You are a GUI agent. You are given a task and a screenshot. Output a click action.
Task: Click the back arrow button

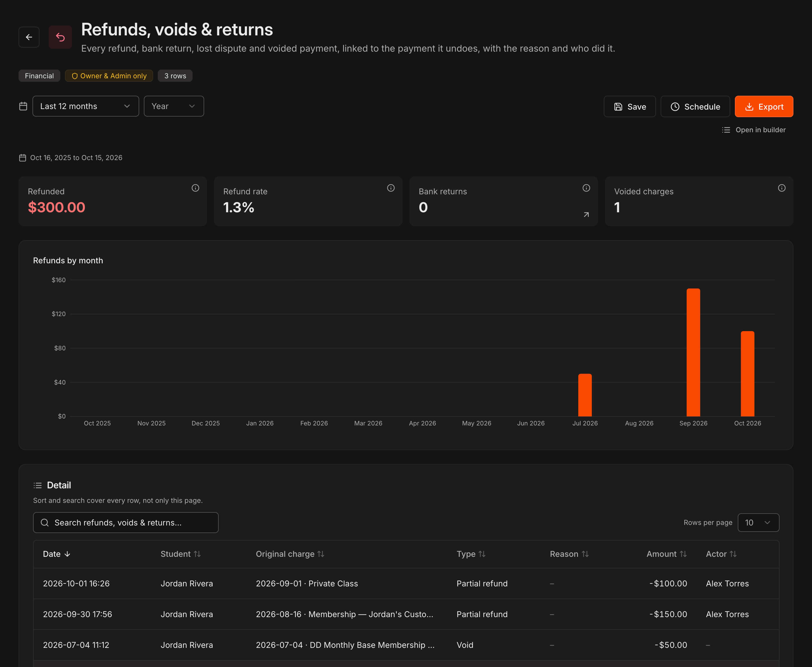pos(29,37)
